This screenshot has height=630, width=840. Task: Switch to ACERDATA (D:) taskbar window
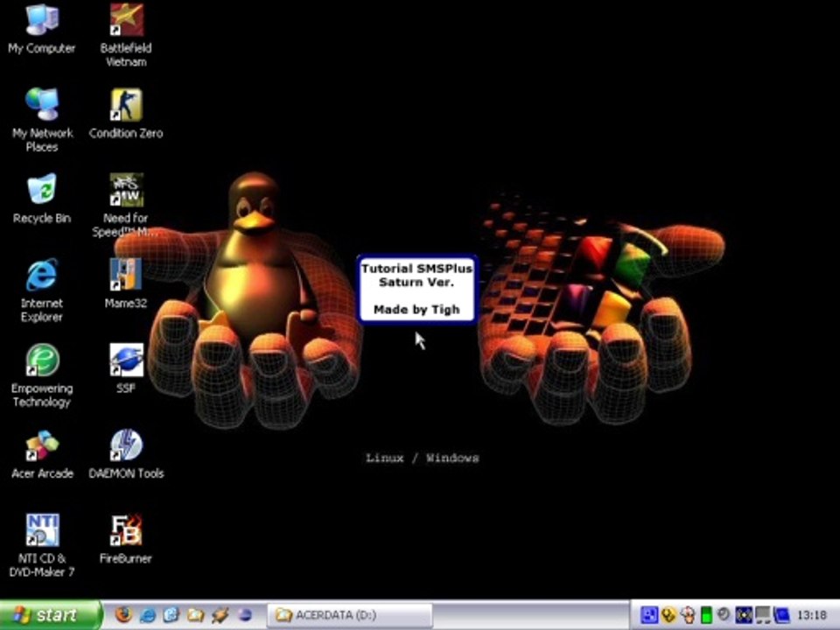[x=350, y=615]
